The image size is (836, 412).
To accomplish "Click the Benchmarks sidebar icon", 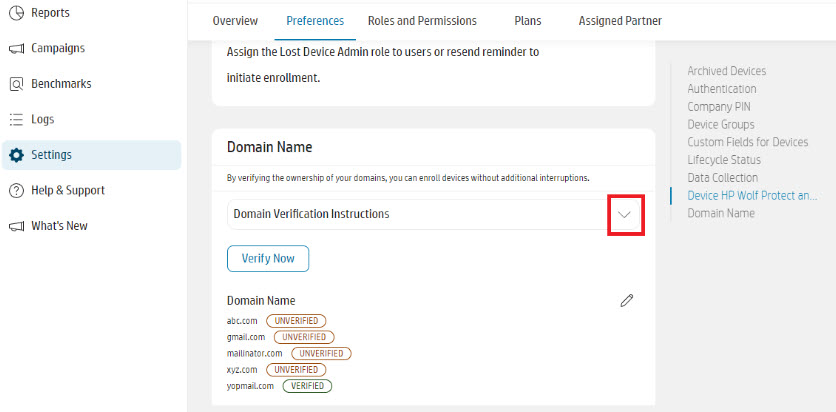I will click(x=16, y=84).
